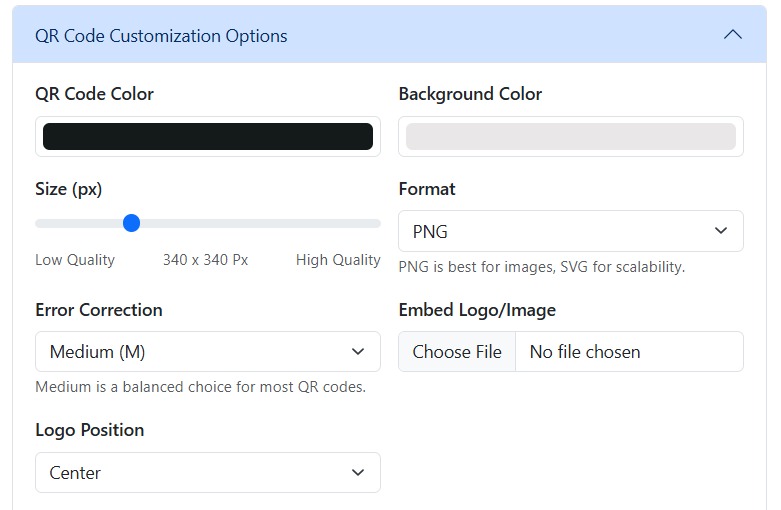The image size is (781, 510).
Task: Click the 'Error Correction' label
Action: pos(99,310)
